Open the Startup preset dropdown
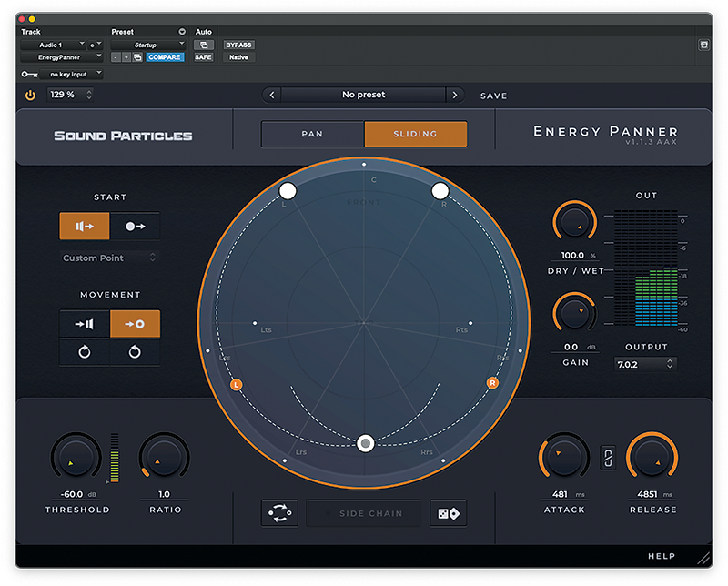The height and width of the screenshot is (586, 728). pos(148,45)
